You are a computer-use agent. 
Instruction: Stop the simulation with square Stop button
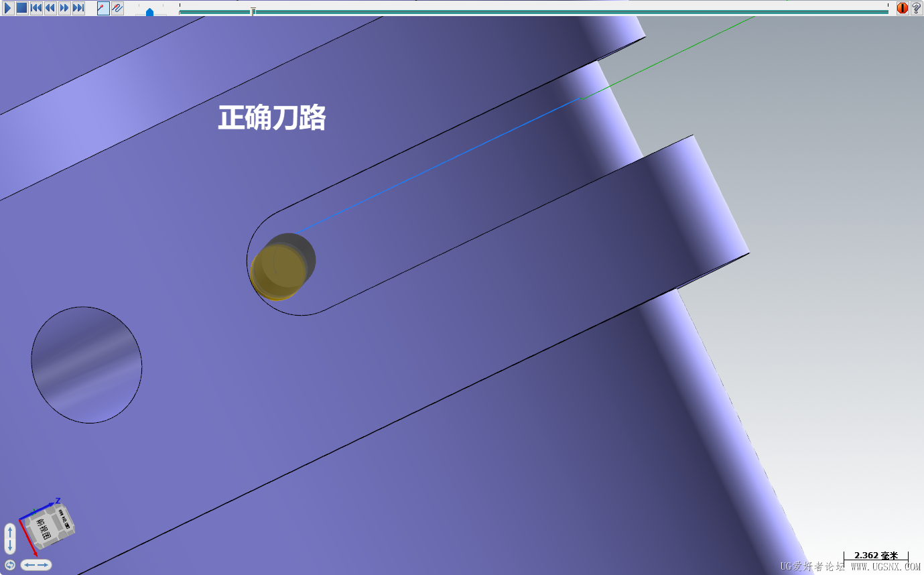point(21,8)
